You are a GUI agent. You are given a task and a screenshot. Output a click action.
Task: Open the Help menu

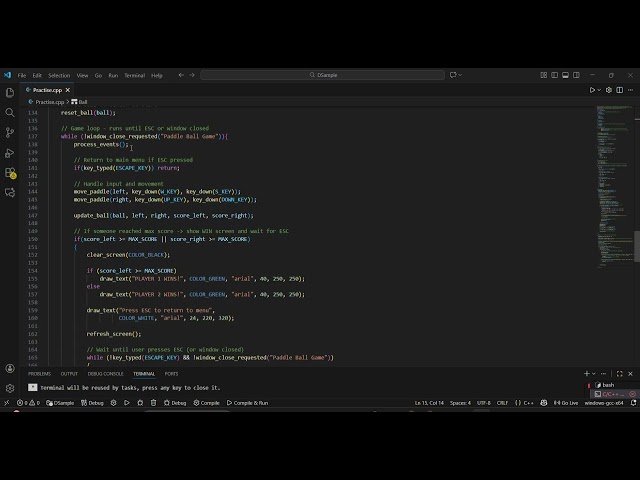point(157,75)
